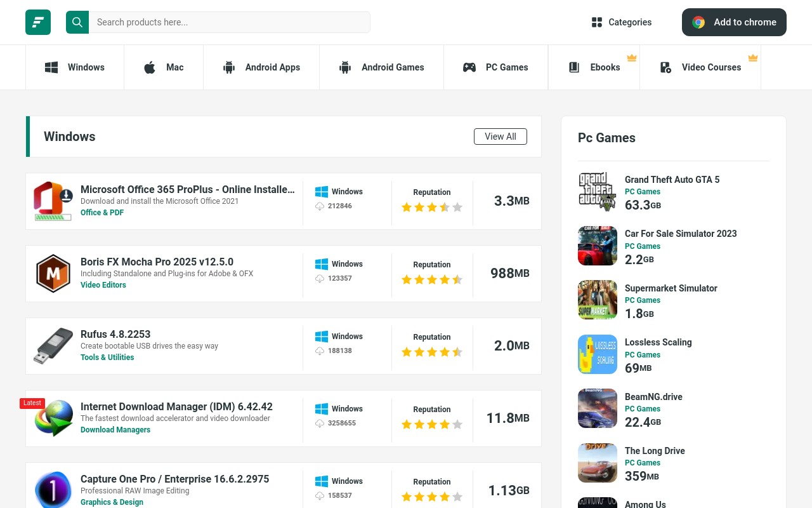Open the Ebooks category tab
The image size is (812, 508).
[x=594, y=67]
